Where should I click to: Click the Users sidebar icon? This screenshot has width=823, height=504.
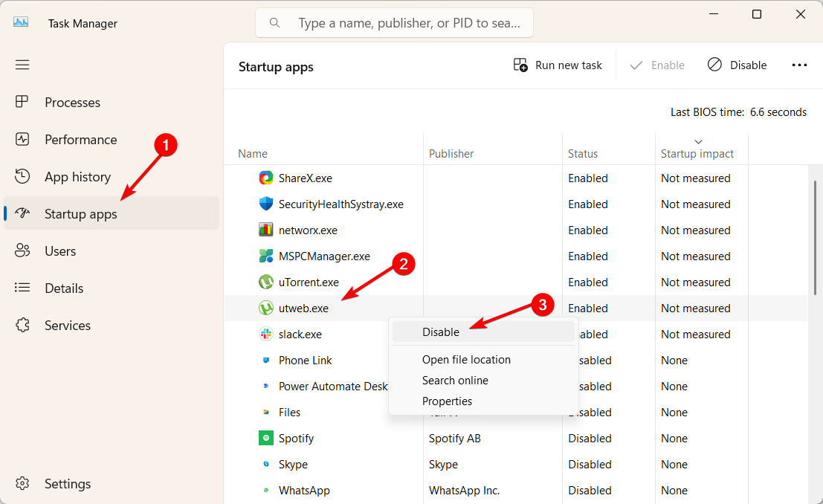(x=22, y=251)
